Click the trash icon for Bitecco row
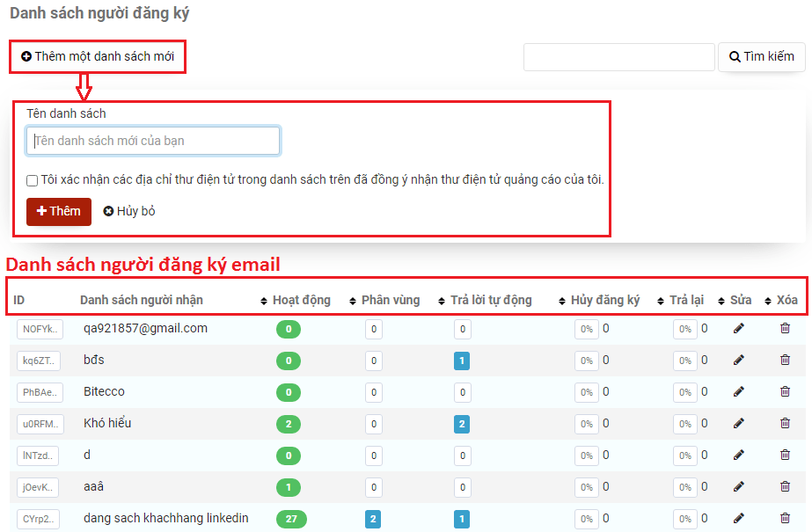The height and width of the screenshot is (532, 812). point(785,392)
